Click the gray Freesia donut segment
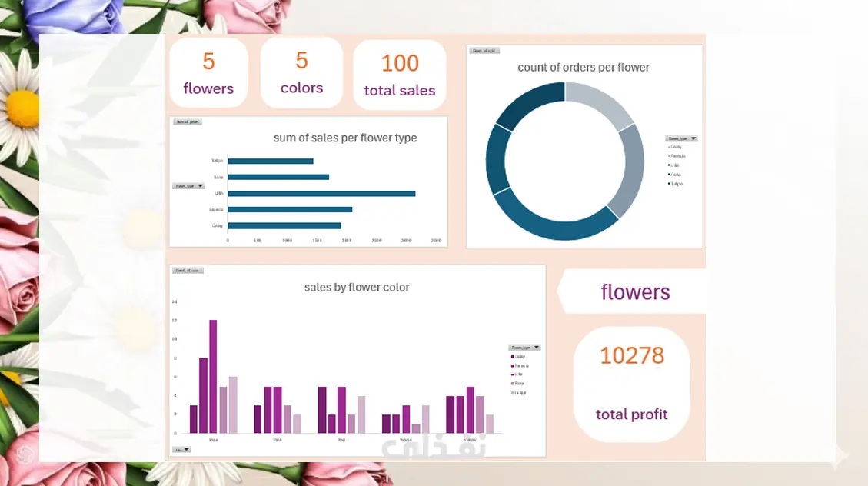868x486 pixels. point(632,169)
